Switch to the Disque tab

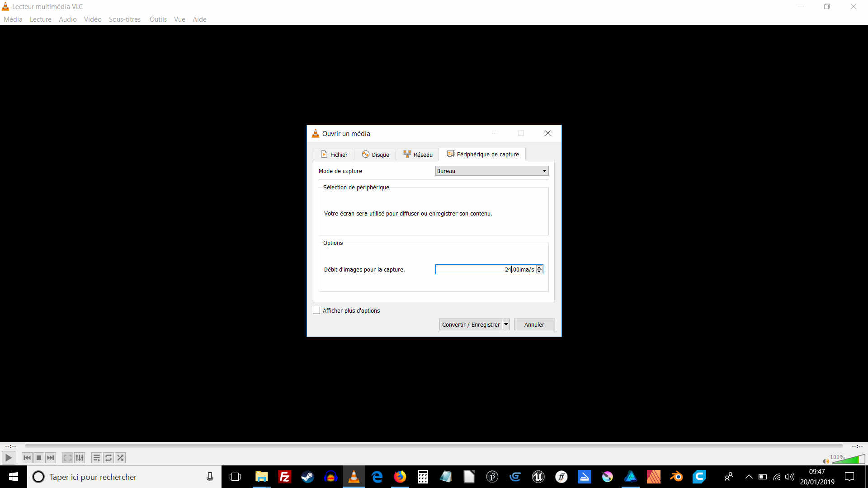pyautogui.click(x=375, y=155)
